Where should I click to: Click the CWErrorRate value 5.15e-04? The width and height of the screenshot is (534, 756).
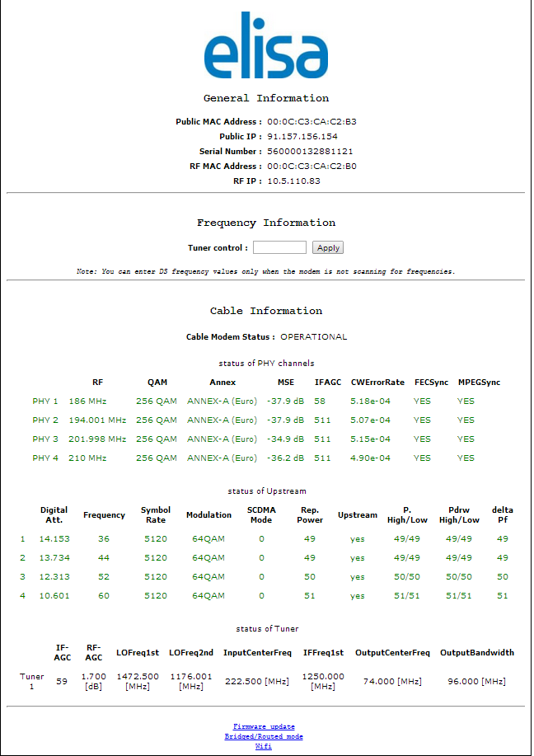[x=370, y=439]
